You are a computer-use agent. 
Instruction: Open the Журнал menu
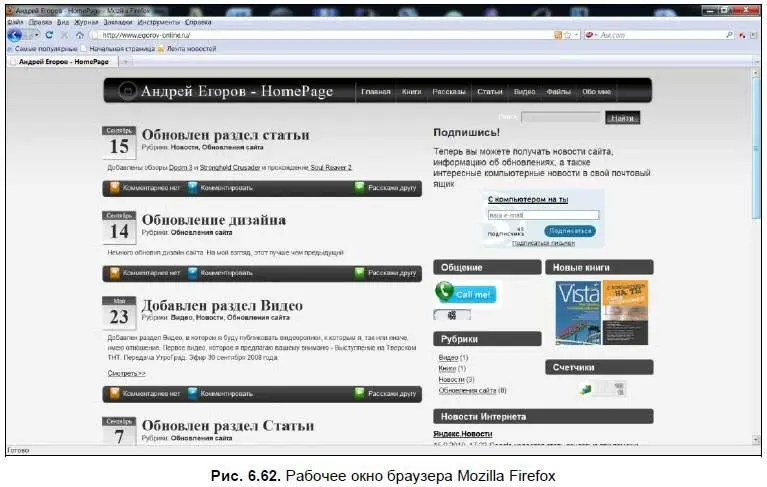click(x=86, y=22)
